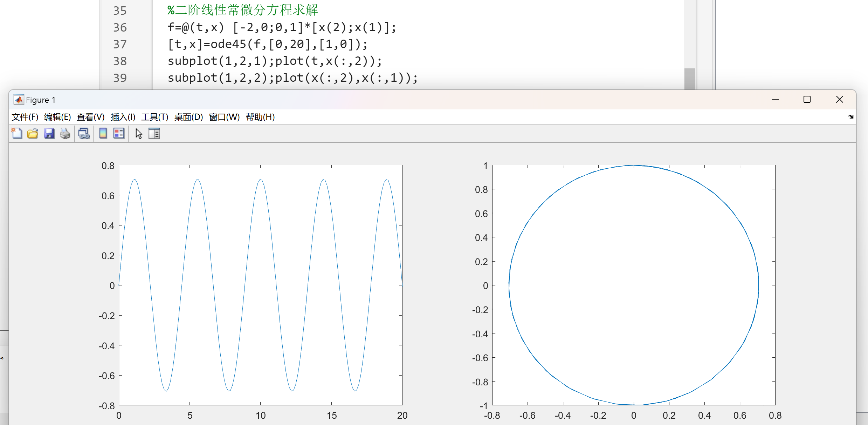Click the sine wave plot in the left axes
The height and width of the screenshot is (425, 868).
coord(261,285)
